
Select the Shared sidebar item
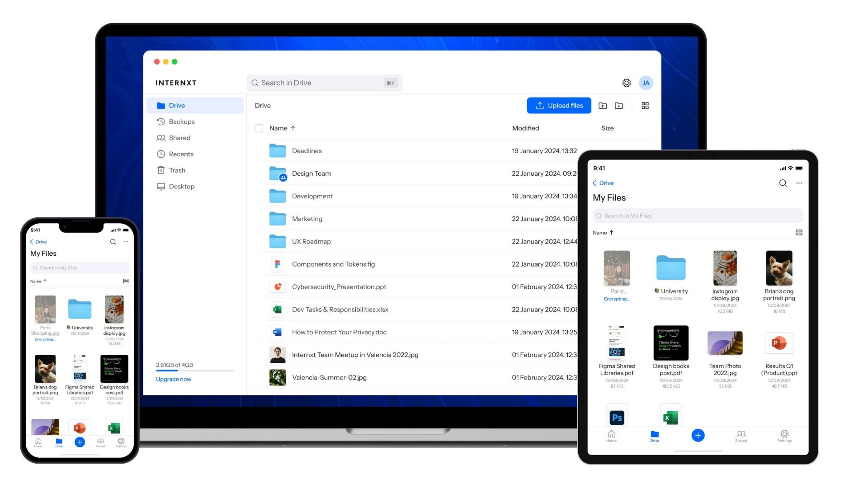tap(179, 138)
